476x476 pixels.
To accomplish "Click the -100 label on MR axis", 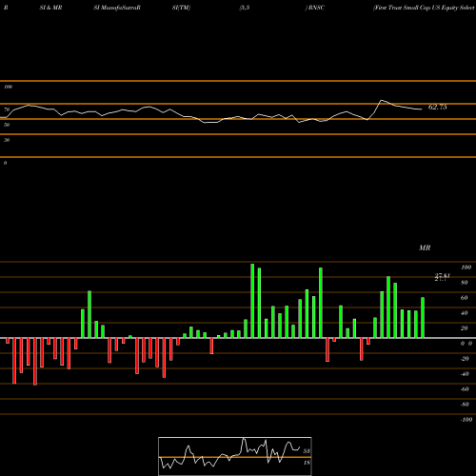I will coord(466,420).
